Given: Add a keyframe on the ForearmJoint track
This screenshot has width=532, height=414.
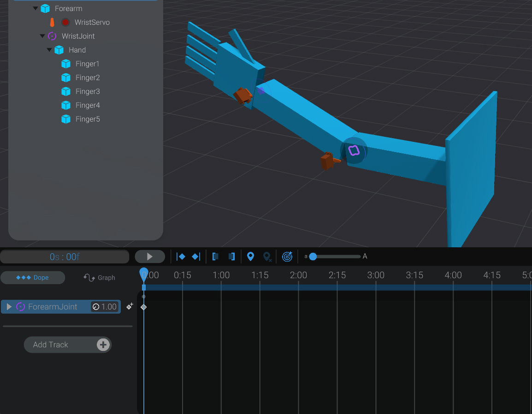Looking at the screenshot, I should point(130,306).
